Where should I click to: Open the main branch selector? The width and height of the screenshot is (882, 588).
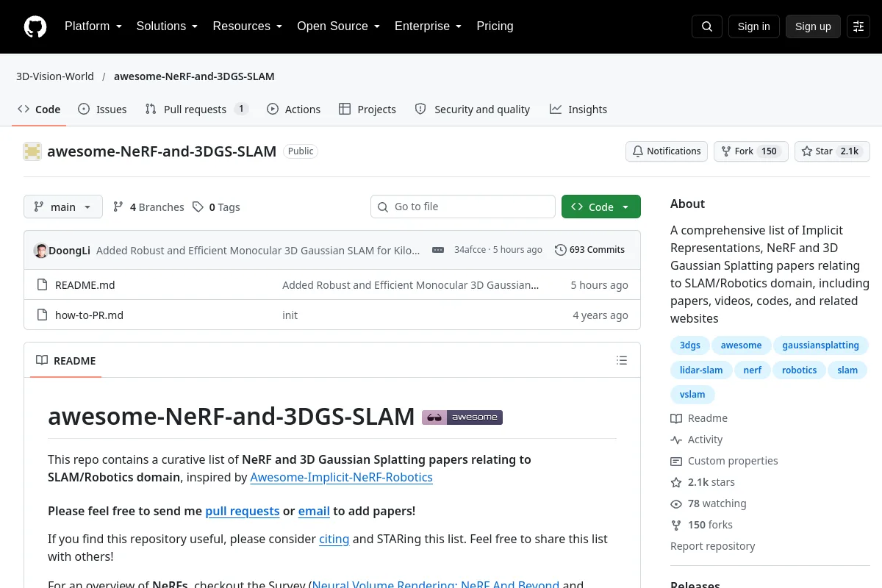(x=63, y=207)
